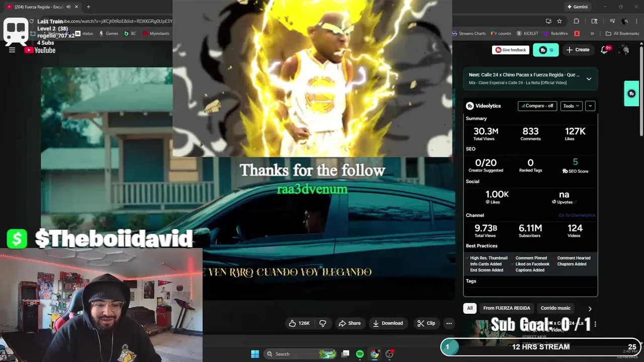Open the Videolytics Tools dropdown
644x362 pixels.
click(572, 106)
